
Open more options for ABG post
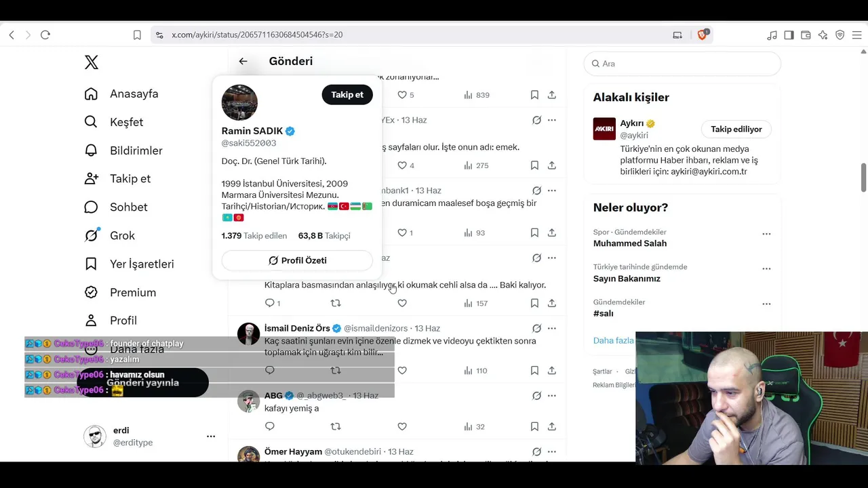tap(552, 396)
